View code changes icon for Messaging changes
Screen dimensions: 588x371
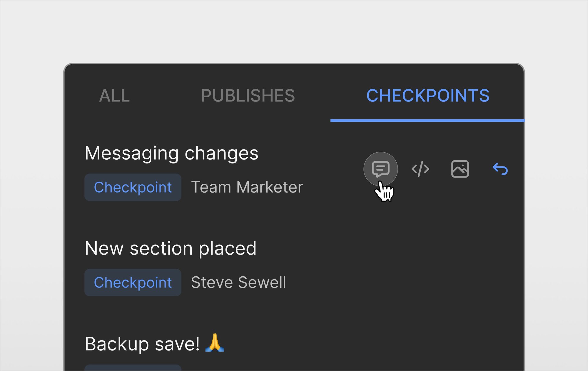click(x=420, y=169)
